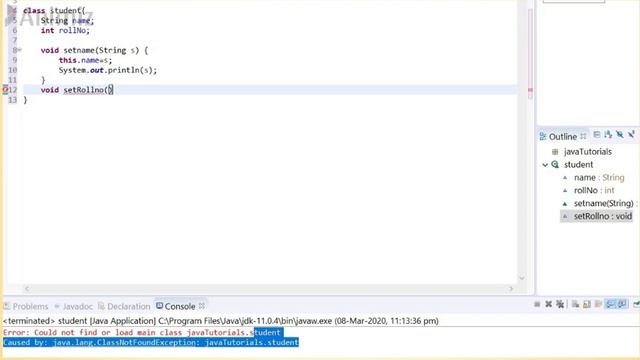Click error marker on line 12

point(5,90)
